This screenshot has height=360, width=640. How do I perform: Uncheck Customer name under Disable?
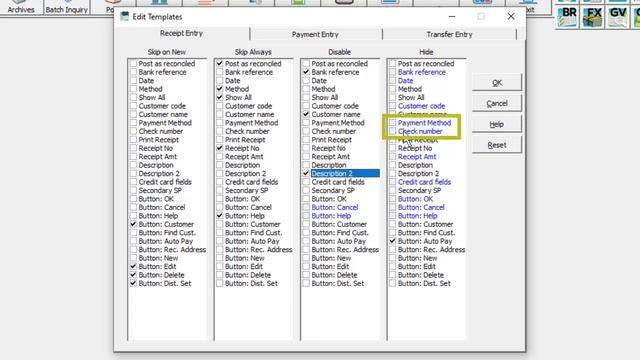point(306,114)
